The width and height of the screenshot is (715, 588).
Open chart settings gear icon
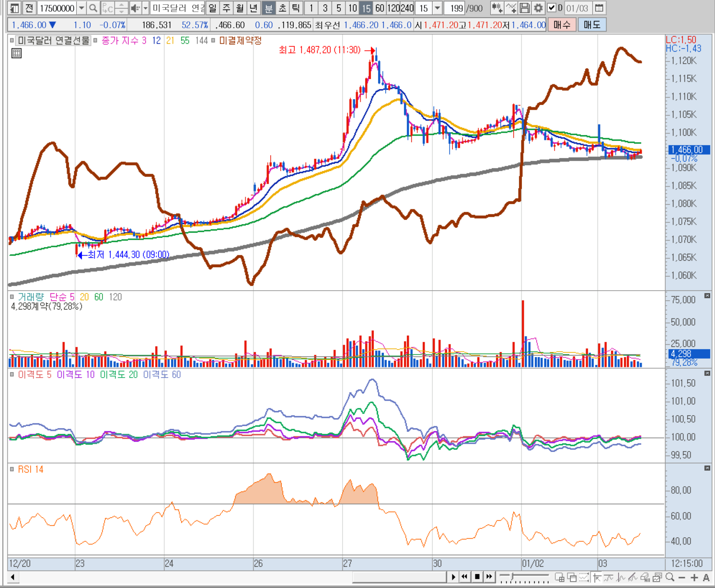(538, 8)
